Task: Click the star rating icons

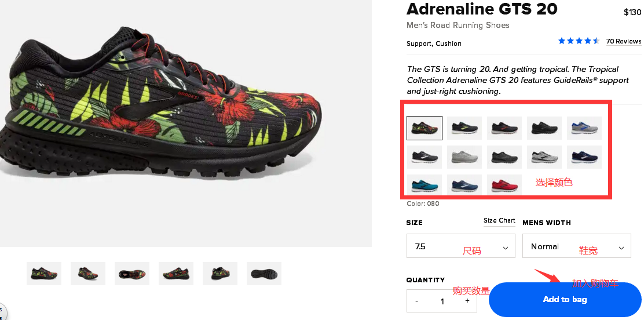Action: click(579, 41)
